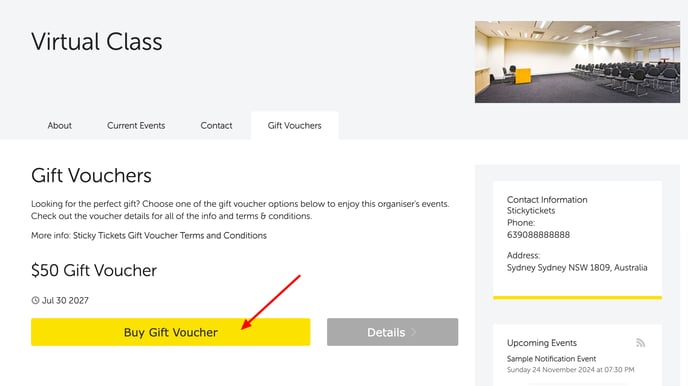This screenshot has width=688, height=386.
Task: Click the Sydney NSW 1809 address text
Action: coord(577,268)
